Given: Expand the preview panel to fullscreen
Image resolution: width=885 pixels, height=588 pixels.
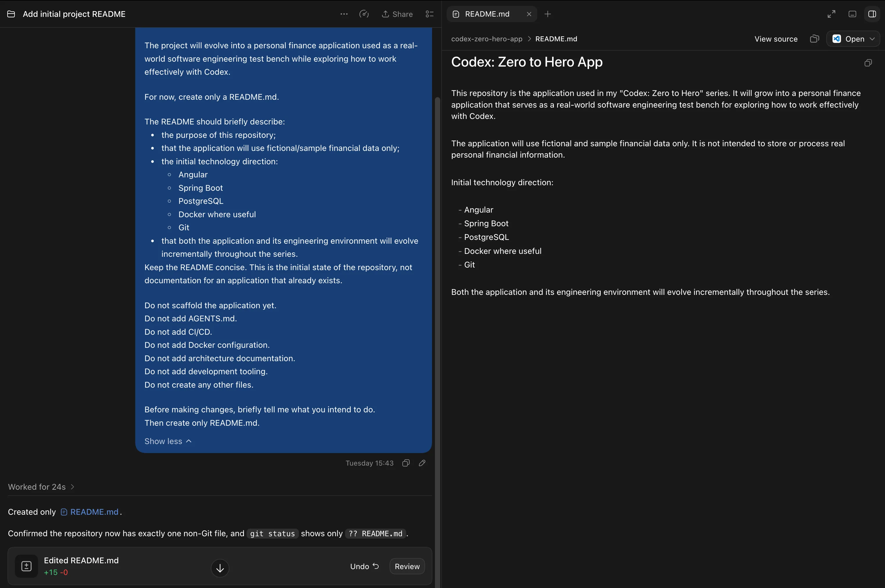Looking at the screenshot, I should tap(832, 14).
